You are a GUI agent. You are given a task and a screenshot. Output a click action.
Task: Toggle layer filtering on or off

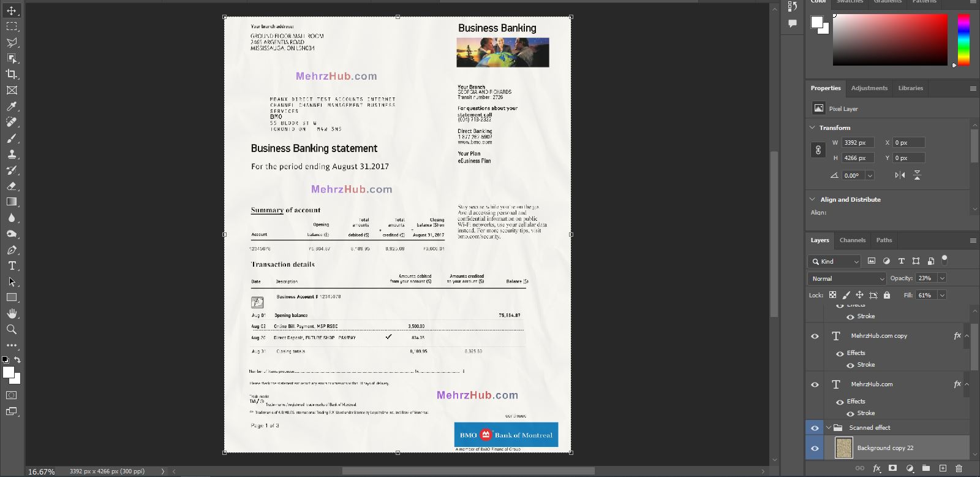[x=944, y=259]
